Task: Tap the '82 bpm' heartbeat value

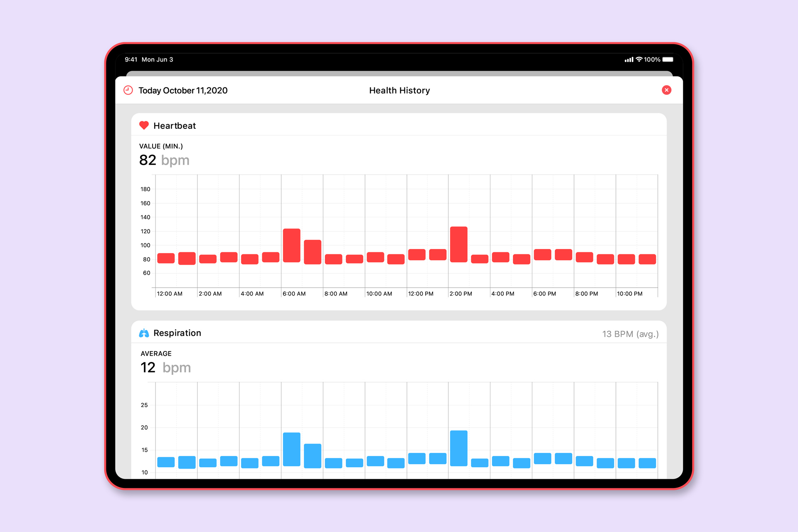Action: (x=164, y=160)
